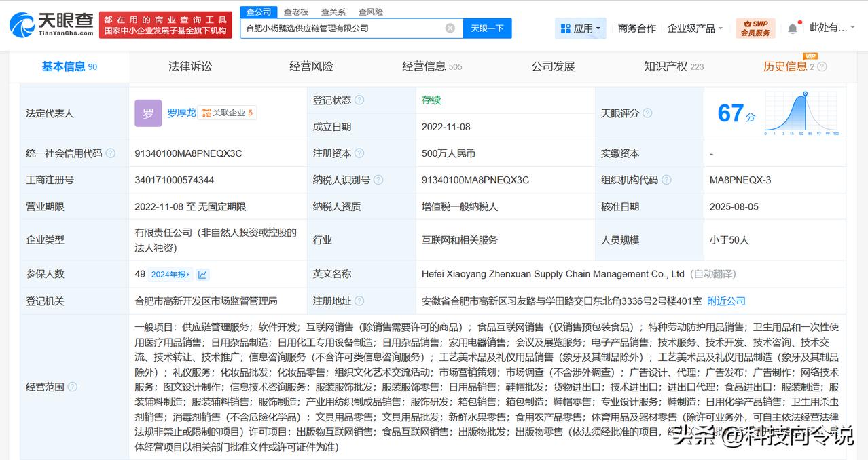
Task: Click registered capital 500万人民币
Action: tap(448, 153)
